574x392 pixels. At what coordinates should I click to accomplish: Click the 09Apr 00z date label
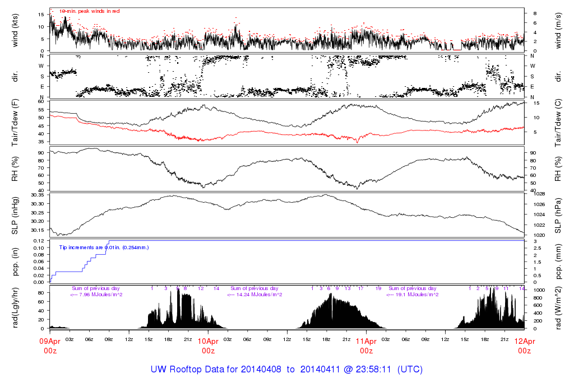(50, 346)
